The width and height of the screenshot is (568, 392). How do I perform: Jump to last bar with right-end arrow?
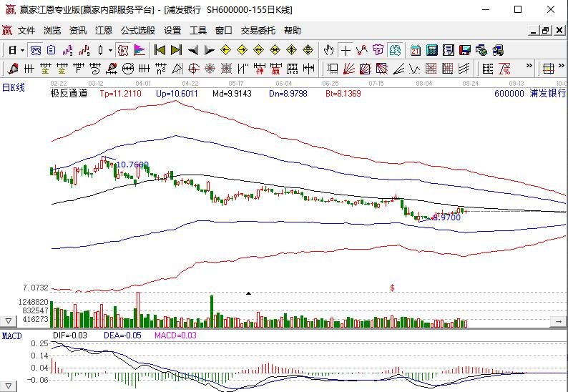[176, 50]
